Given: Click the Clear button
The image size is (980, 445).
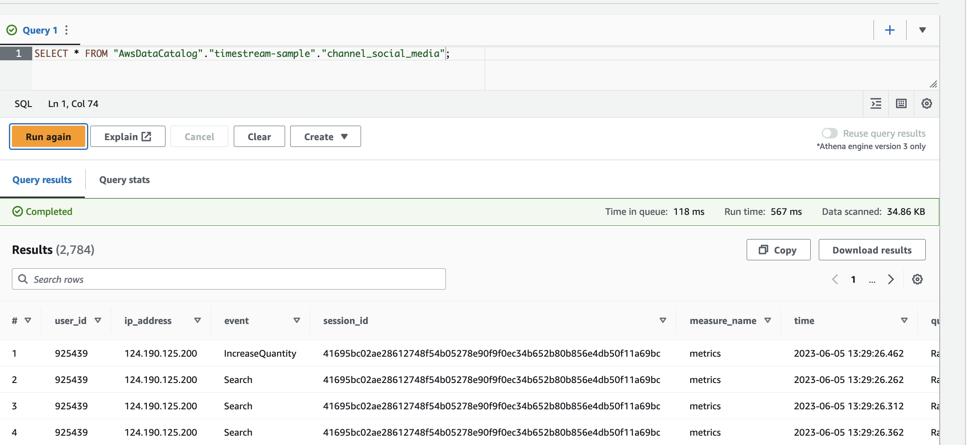Looking at the screenshot, I should coord(259,137).
